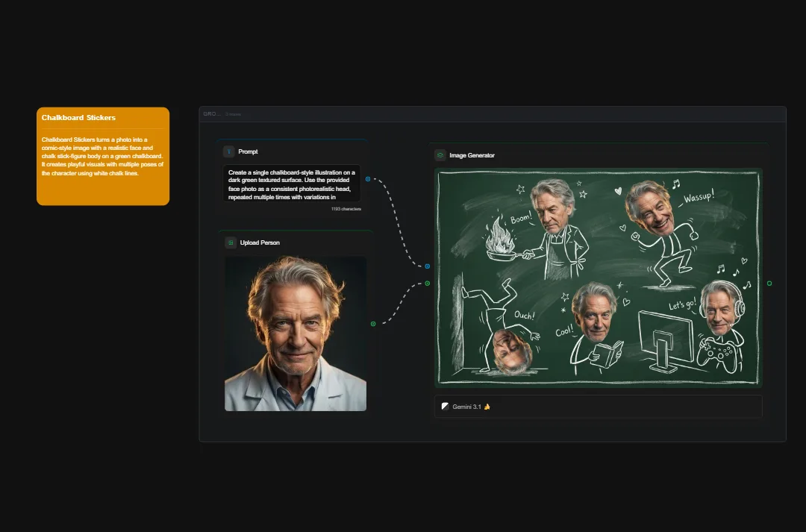
Task: Select the text icon on the Prompt node
Action: pos(228,151)
